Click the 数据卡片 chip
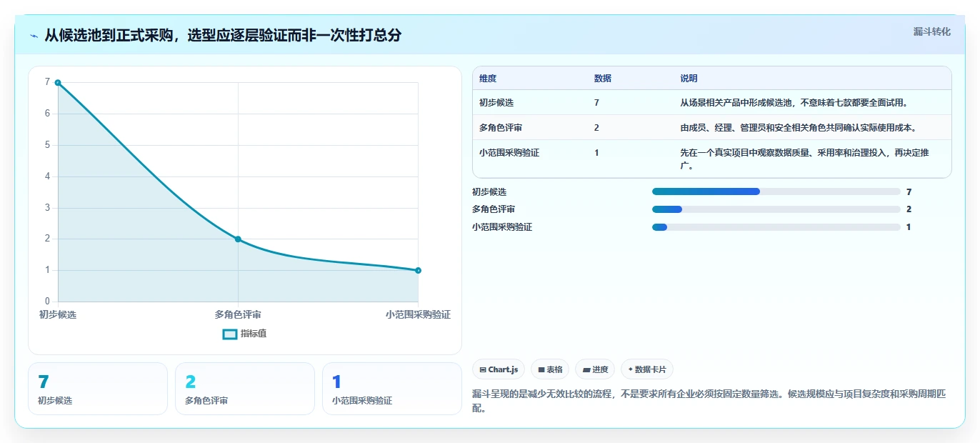 (647, 369)
